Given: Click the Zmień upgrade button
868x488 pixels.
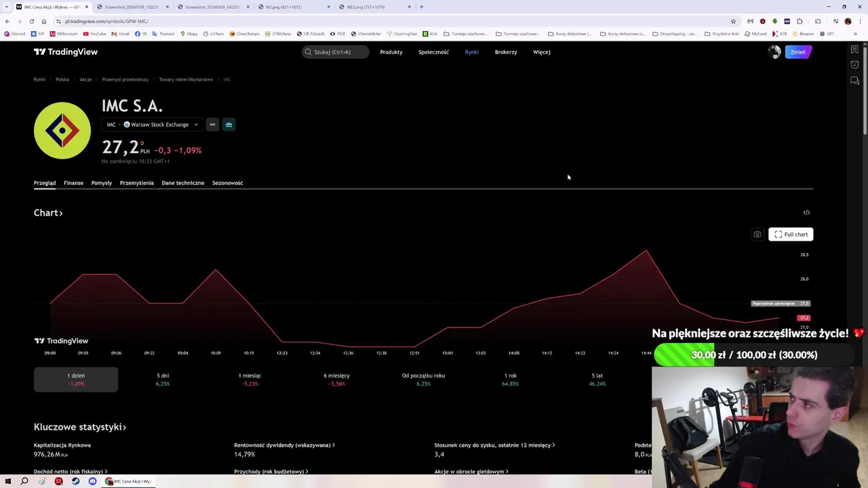Looking at the screenshot, I should tap(798, 52).
